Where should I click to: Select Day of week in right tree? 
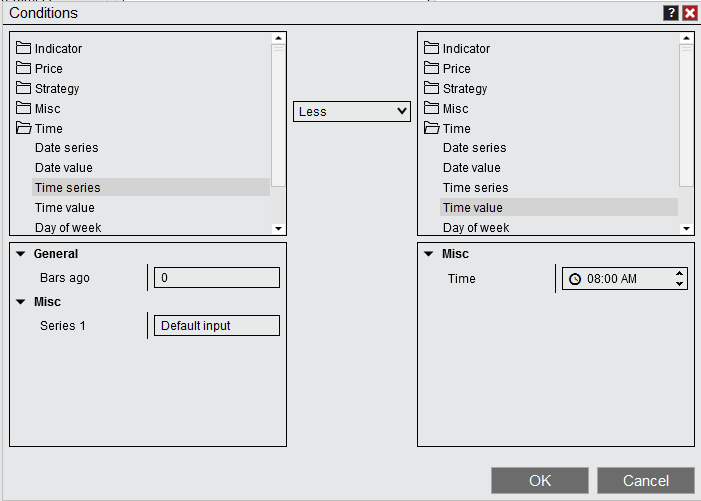[476, 227]
